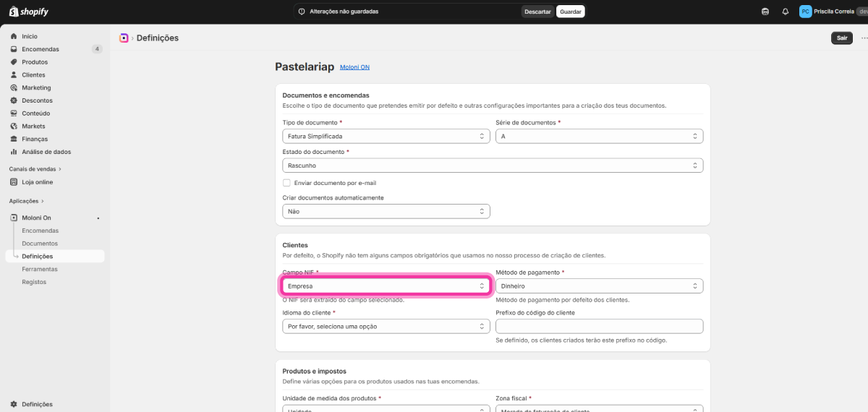
Task: Open Criar documentos automaticamente dropdown
Action: coord(386,211)
